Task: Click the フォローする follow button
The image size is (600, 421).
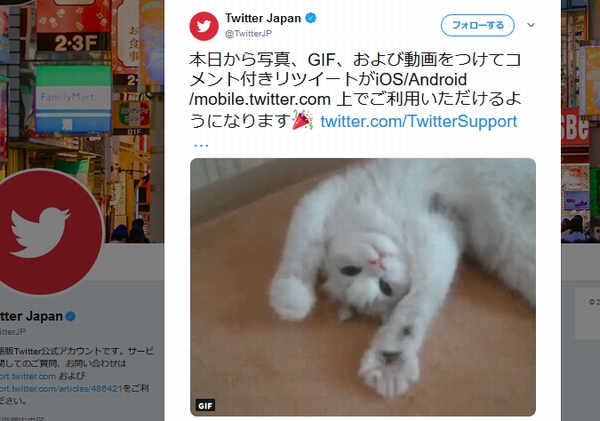Action: (478, 25)
